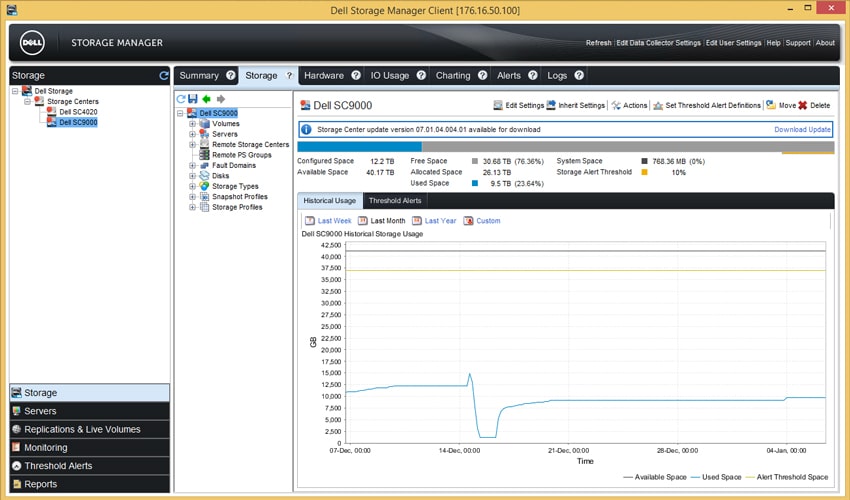Open the Monitoring view in sidebar

89,447
